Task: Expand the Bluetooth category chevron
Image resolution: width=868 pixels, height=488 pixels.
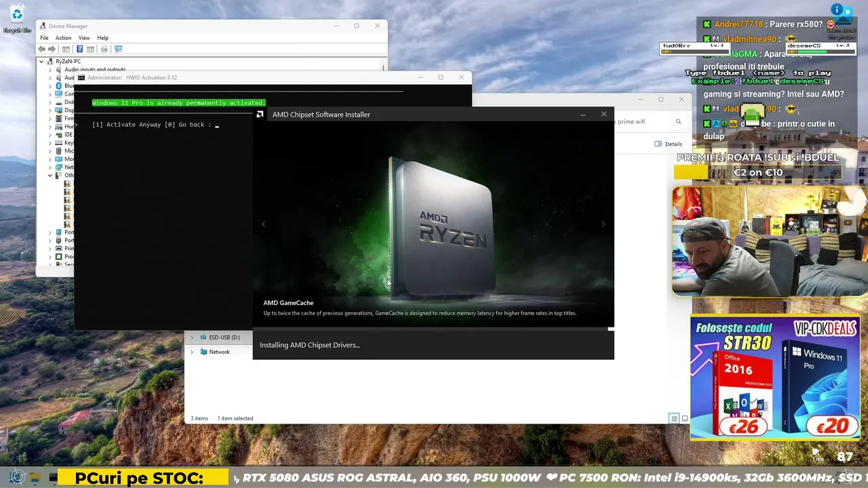Action: coord(50,85)
